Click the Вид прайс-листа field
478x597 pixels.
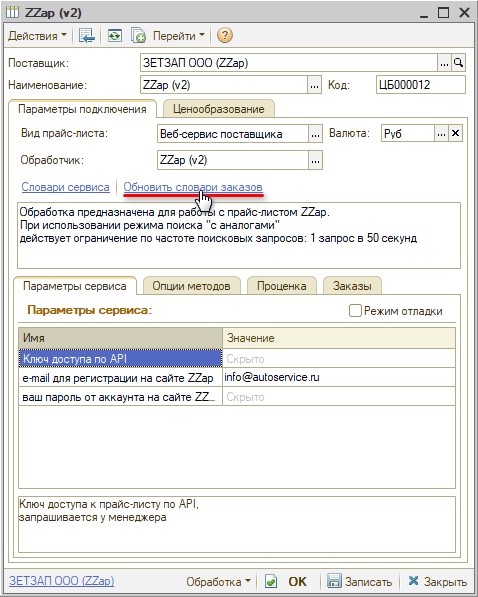[x=232, y=134]
